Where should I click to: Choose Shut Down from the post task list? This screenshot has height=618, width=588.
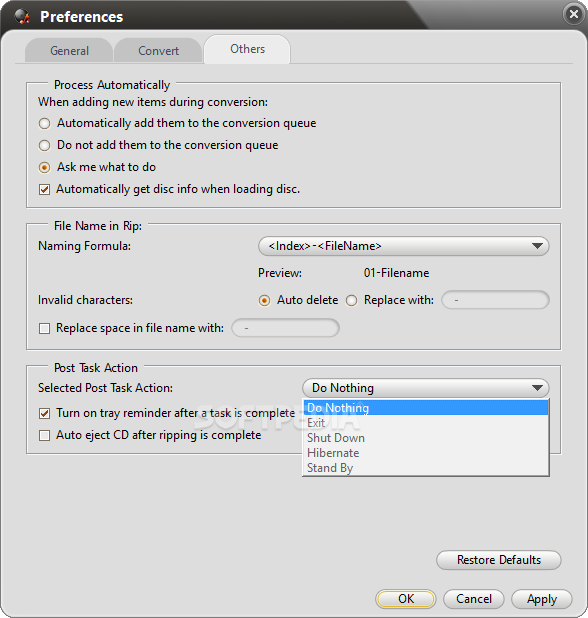pyautogui.click(x=426, y=437)
